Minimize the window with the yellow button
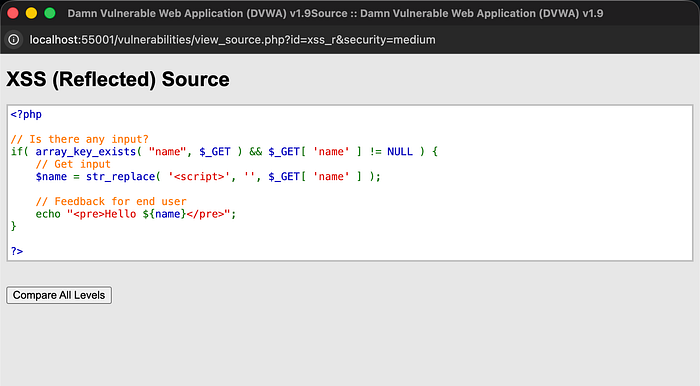700x386 pixels. coord(31,13)
